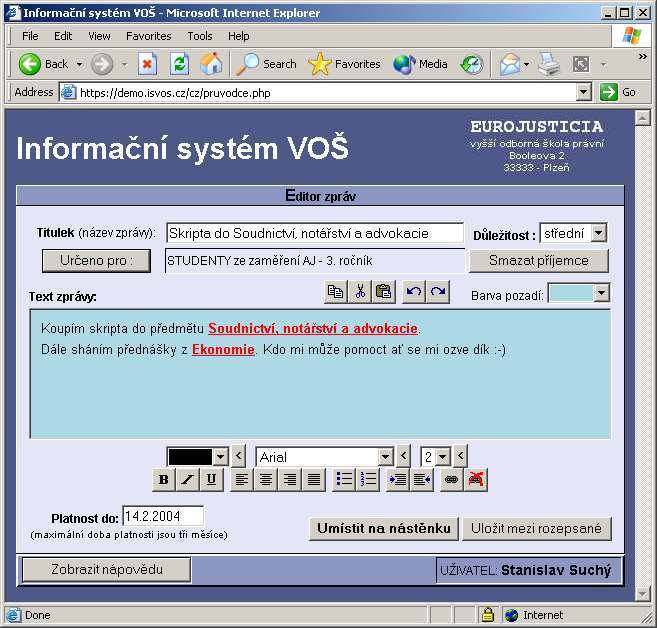Click Zobrazit nápovědu button

tap(107, 570)
